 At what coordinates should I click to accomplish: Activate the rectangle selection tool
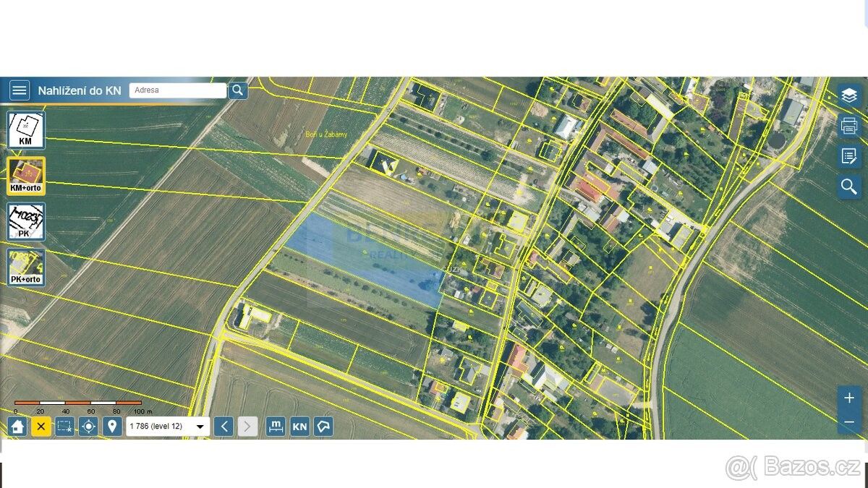click(x=65, y=427)
